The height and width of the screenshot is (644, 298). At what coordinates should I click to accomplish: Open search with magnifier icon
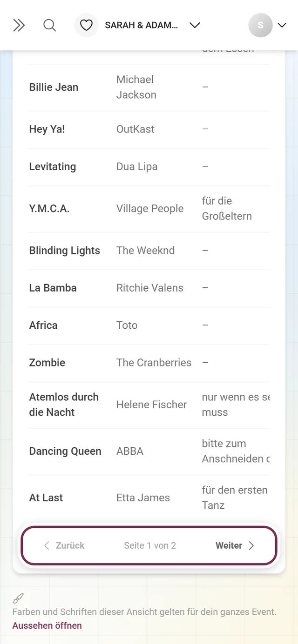(49, 25)
